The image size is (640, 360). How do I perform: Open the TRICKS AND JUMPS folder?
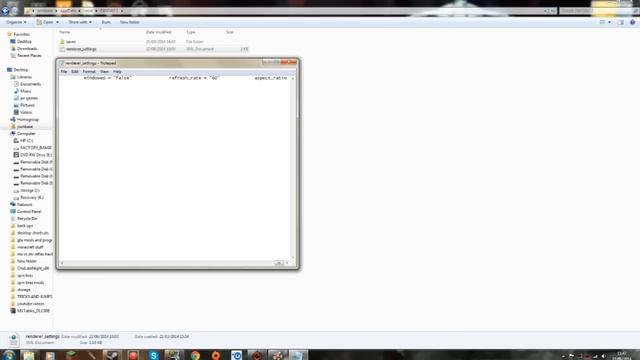click(35, 297)
